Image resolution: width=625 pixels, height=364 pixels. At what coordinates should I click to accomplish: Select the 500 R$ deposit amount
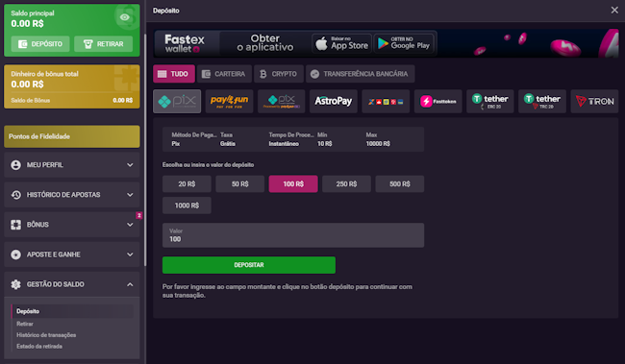[400, 184]
